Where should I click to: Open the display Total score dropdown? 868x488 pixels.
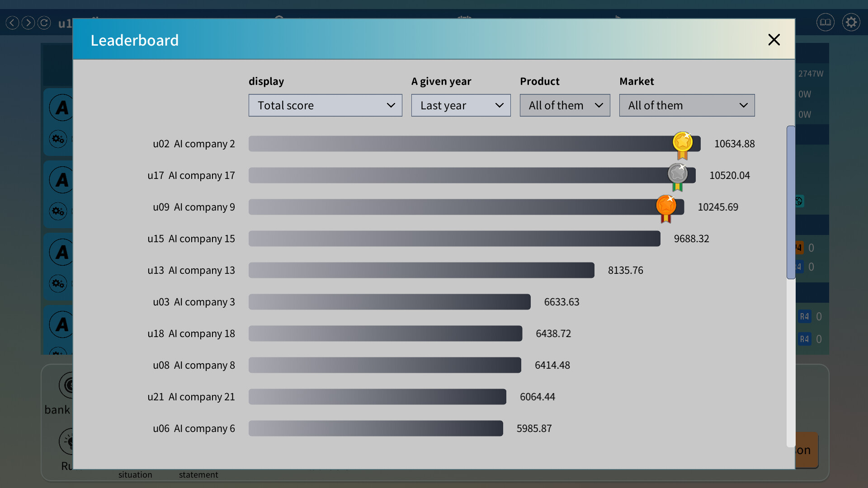click(325, 105)
